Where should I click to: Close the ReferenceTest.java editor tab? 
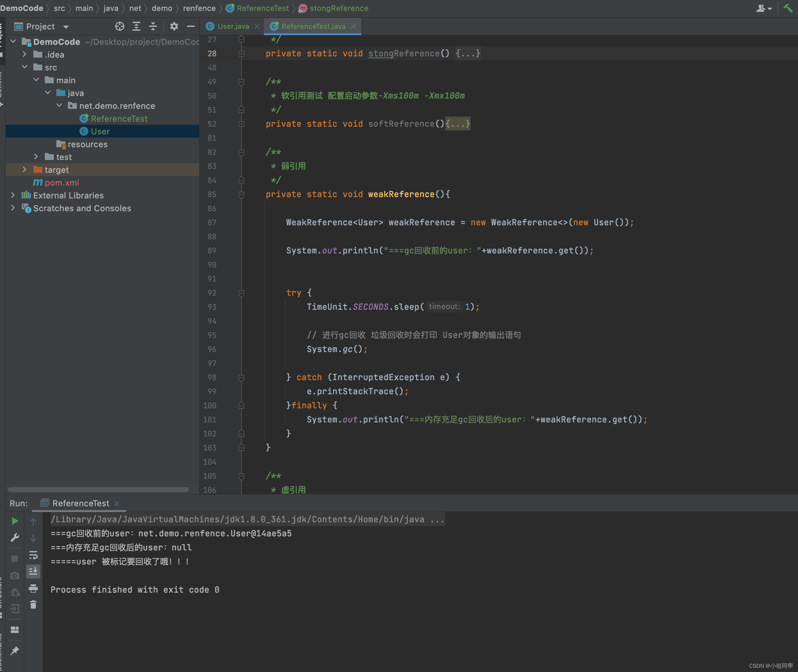tap(354, 26)
